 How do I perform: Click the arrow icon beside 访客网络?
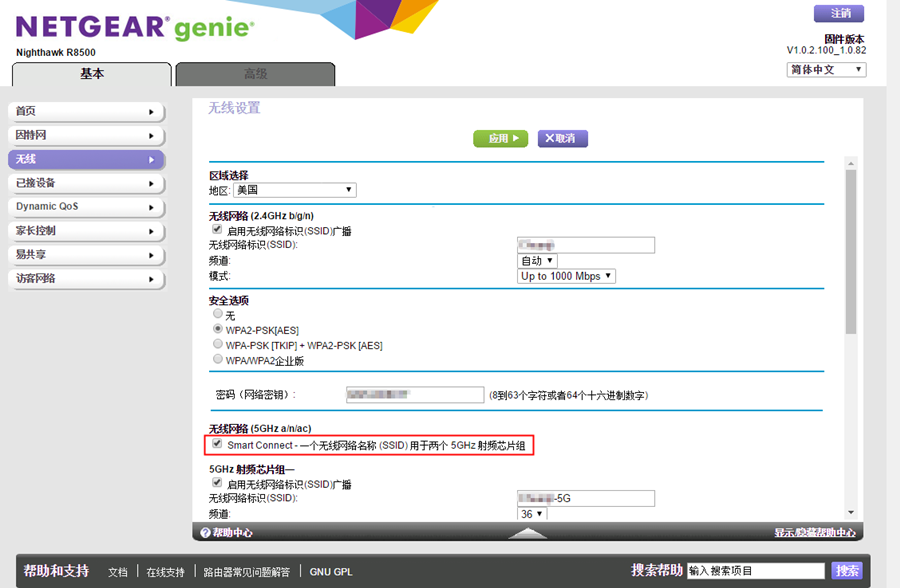pyautogui.click(x=151, y=279)
